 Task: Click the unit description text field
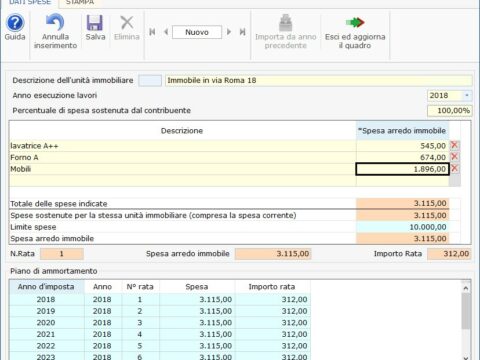pos(319,80)
